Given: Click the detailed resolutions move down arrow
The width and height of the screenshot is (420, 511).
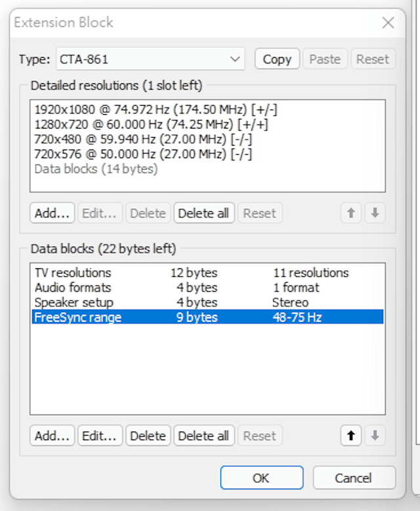Looking at the screenshot, I should 375,213.
